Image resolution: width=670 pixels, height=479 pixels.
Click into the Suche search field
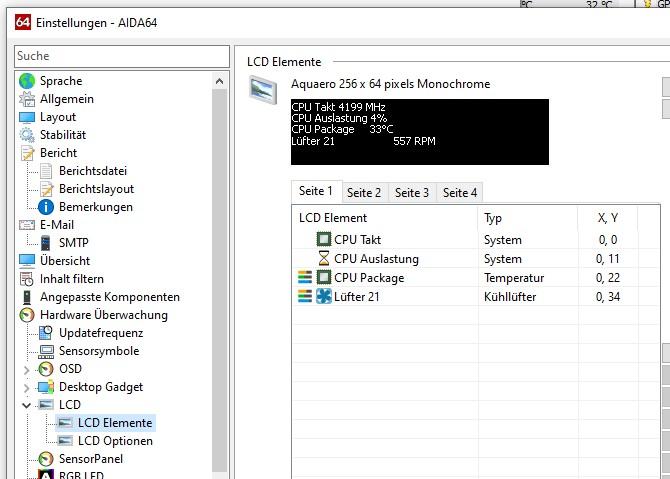(x=122, y=56)
